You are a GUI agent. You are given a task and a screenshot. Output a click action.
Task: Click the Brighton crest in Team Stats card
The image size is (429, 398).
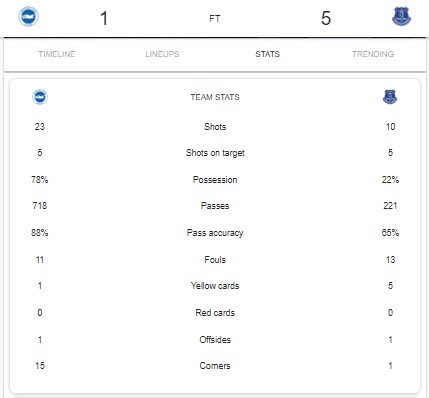[40, 97]
